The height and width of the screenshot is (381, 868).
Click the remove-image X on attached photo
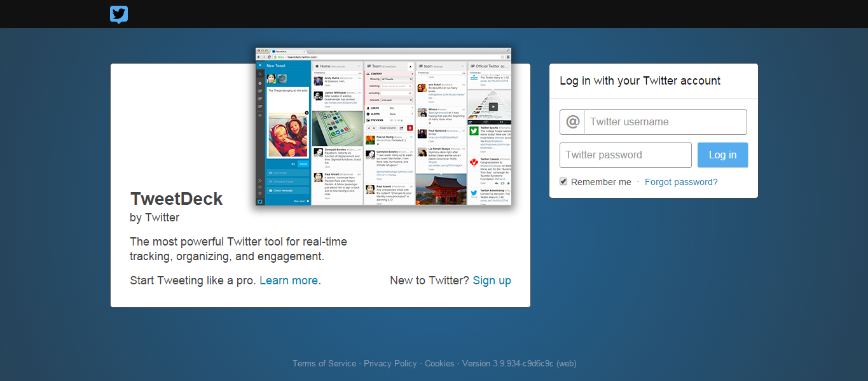(x=307, y=113)
